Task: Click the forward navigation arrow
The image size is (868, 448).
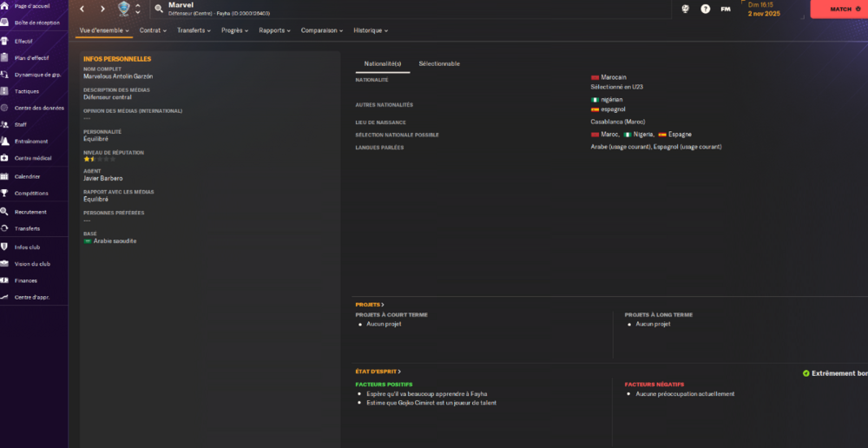Action: [x=102, y=9]
